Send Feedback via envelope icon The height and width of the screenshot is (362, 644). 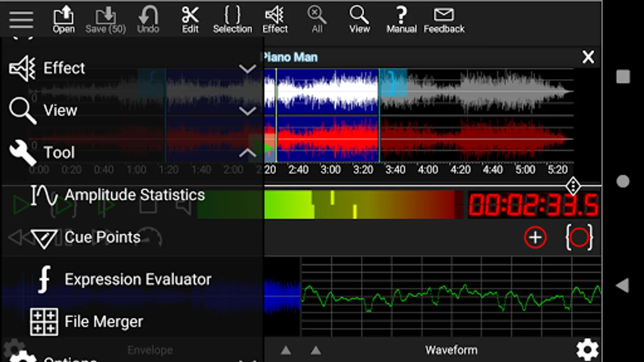[444, 19]
